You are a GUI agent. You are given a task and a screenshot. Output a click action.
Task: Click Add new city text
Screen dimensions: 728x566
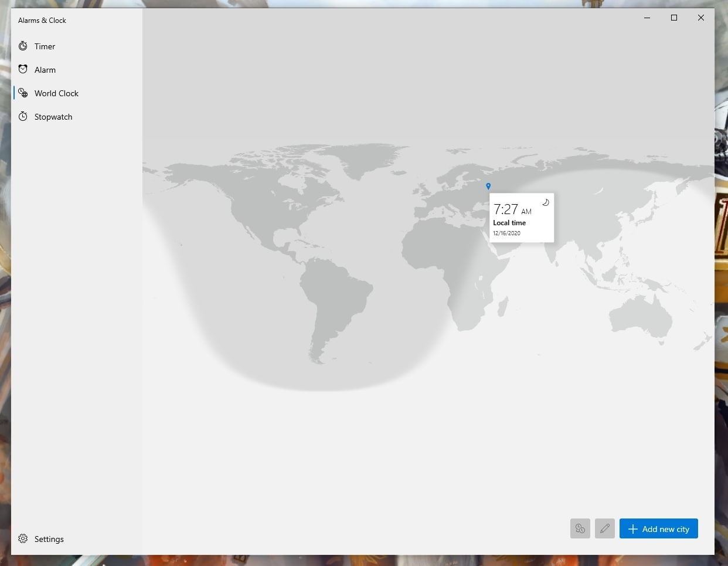point(666,529)
